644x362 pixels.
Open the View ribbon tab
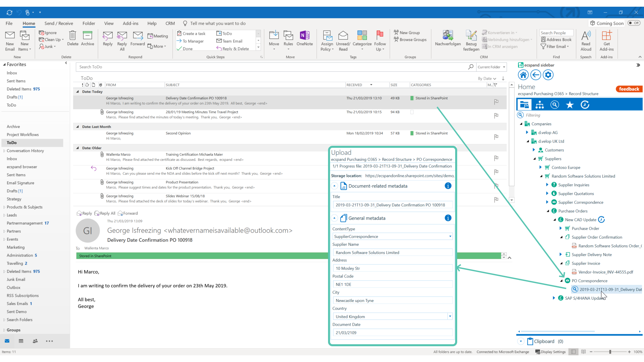[x=109, y=23]
